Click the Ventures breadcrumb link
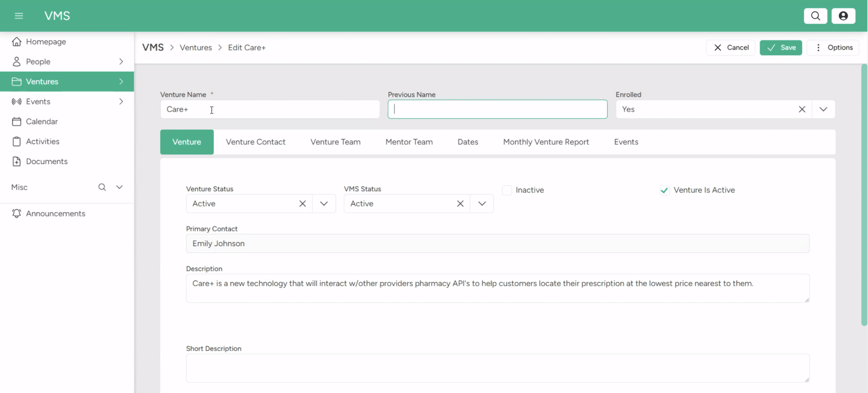The image size is (868, 393). pos(196,47)
